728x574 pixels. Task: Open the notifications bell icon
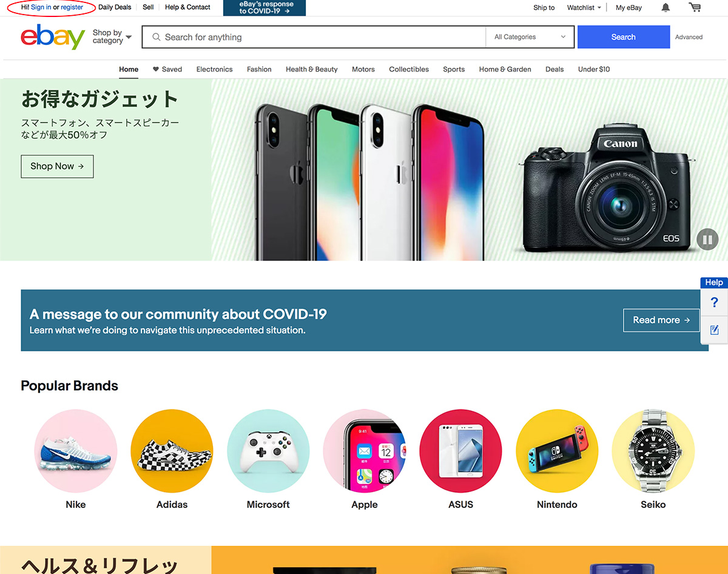click(666, 7)
